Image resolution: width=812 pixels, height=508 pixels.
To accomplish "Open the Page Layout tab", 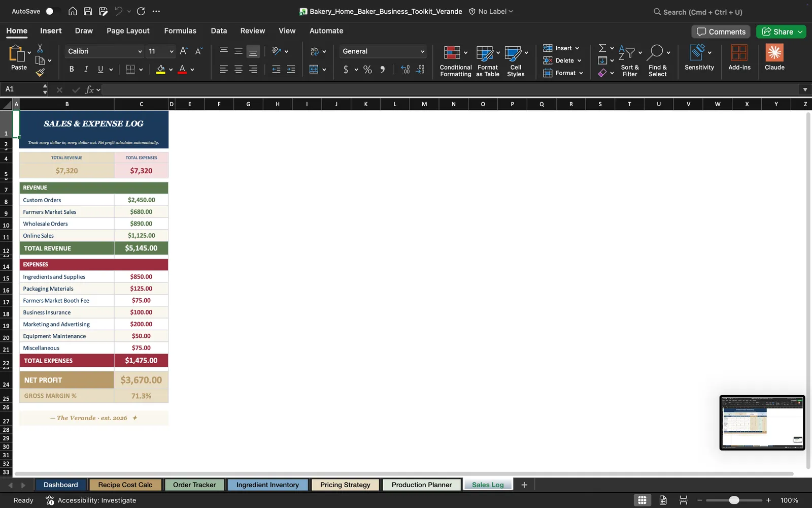I will pyautogui.click(x=128, y=30).
